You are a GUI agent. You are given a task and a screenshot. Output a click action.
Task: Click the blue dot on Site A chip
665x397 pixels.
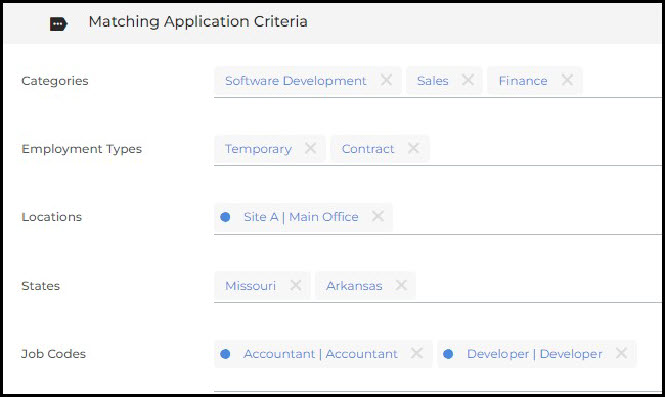pos(225,217)
